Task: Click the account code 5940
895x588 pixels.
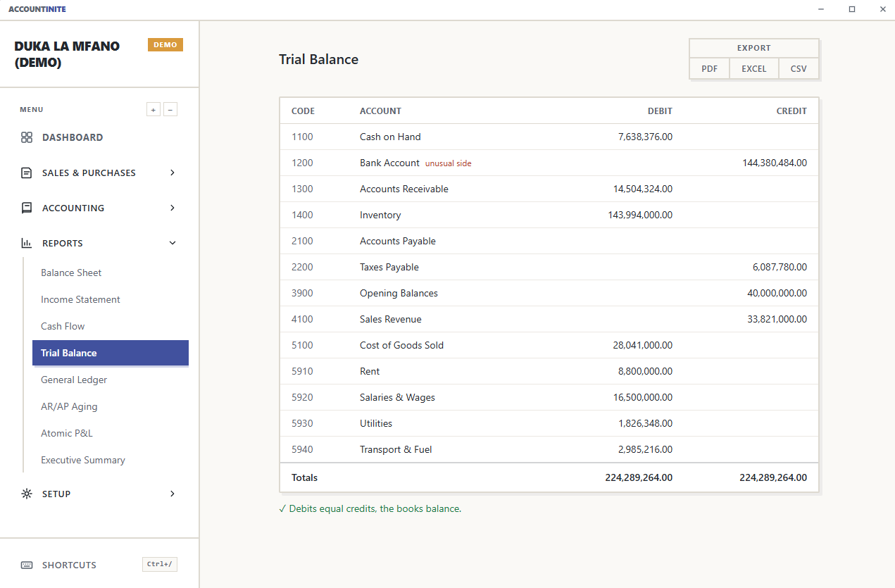Action: (x=302, y=449)
